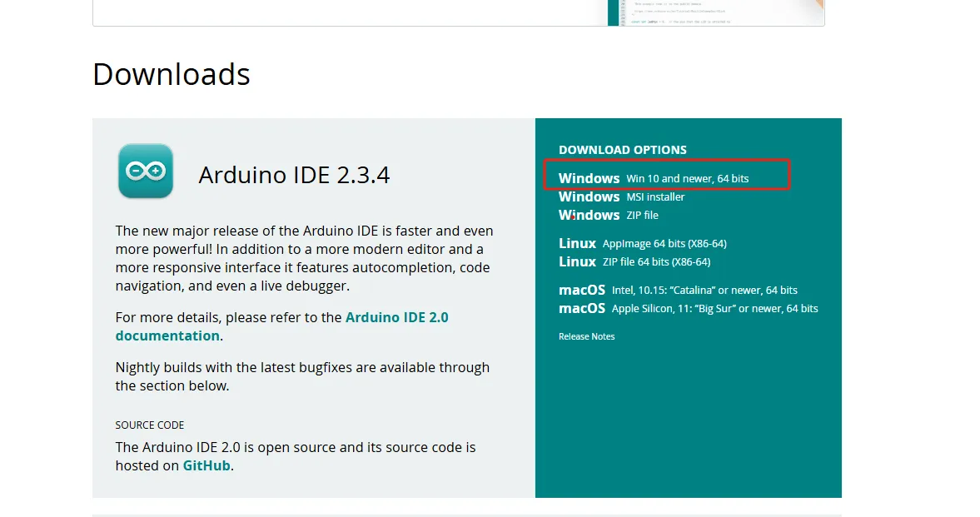
Task: Click the new major release description paragraph
Action: coord(304,258)
